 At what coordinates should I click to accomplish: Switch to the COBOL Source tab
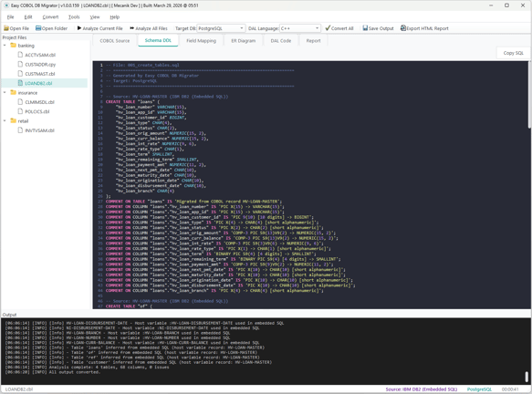point(115,41)
